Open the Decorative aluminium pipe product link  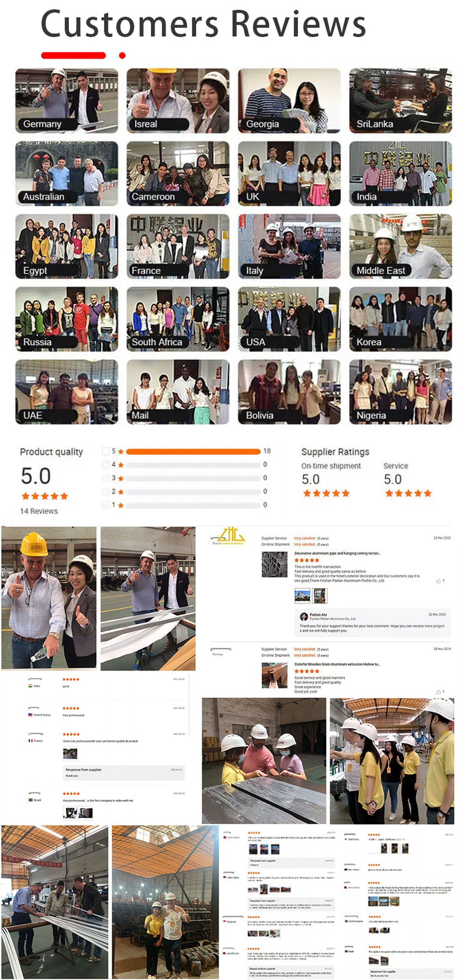point(337,553)
